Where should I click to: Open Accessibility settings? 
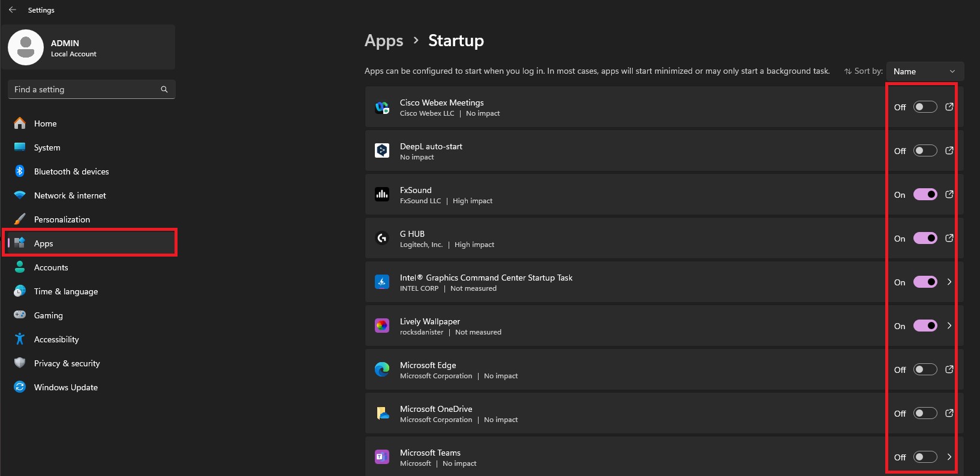coord(91,339)
